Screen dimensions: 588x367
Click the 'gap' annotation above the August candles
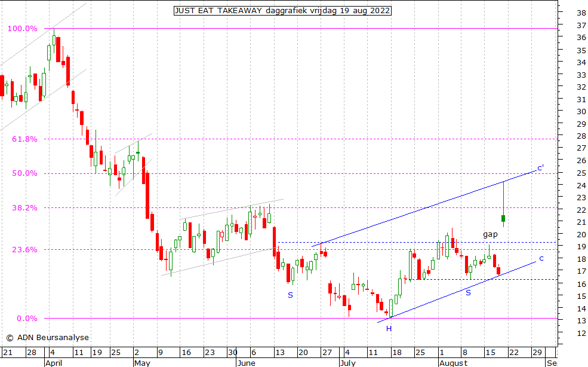point(490,234)
